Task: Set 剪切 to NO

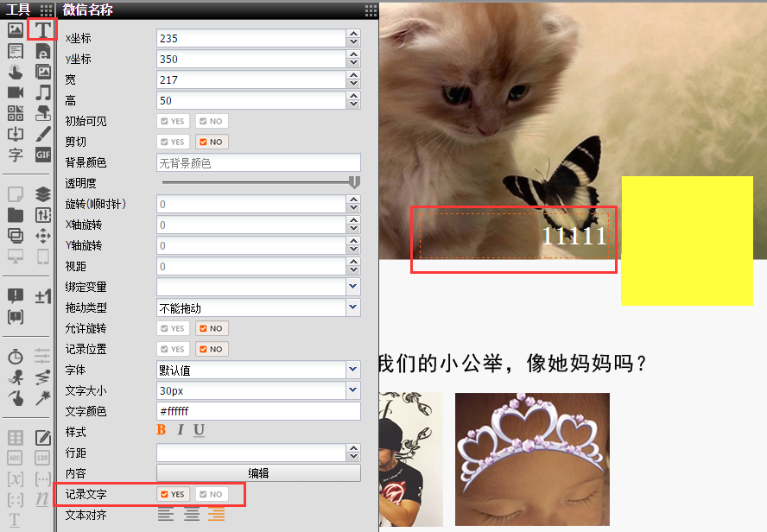Action: (x=212, y=142)
